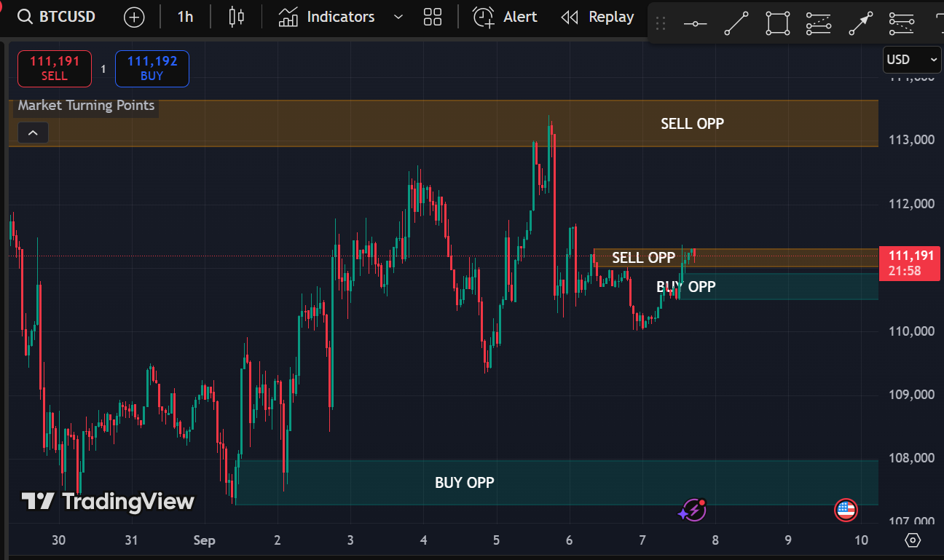Open the Indicators dialog
Viewport: 944px width, 560px height.
tap(326, 17)
